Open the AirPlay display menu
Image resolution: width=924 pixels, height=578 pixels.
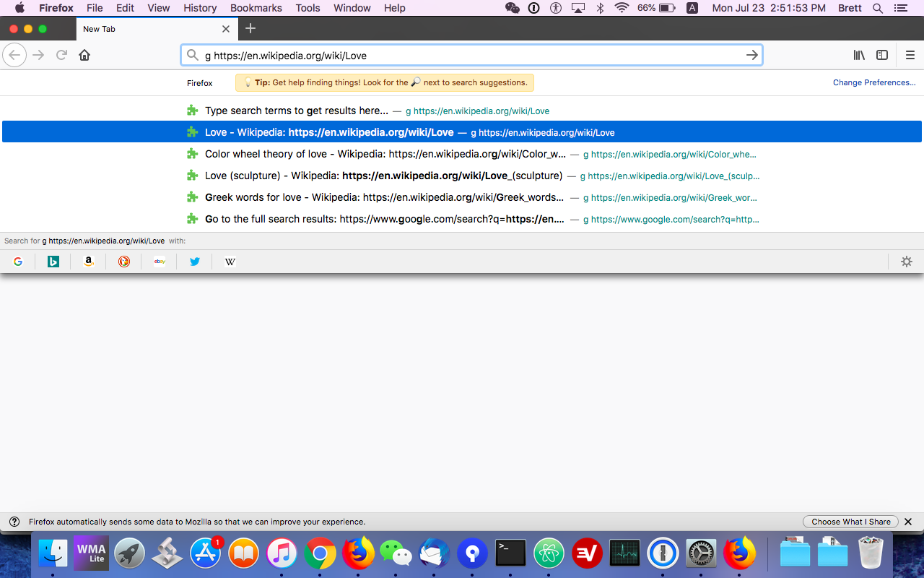point(577,8)
